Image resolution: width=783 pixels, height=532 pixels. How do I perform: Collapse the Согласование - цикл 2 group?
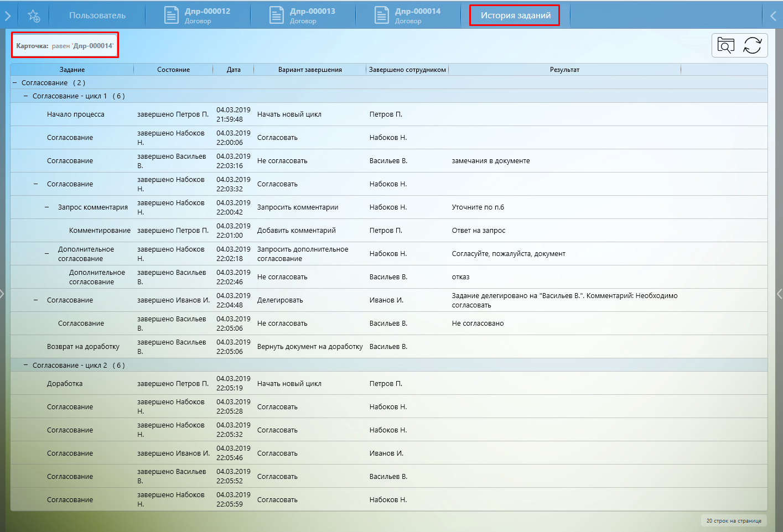pos(26,366)
